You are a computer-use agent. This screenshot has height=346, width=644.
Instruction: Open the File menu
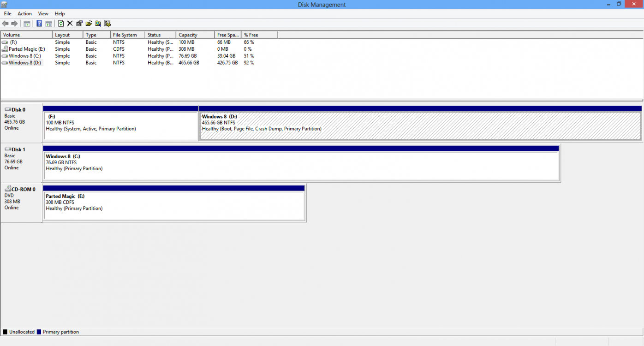coord(7,14)
